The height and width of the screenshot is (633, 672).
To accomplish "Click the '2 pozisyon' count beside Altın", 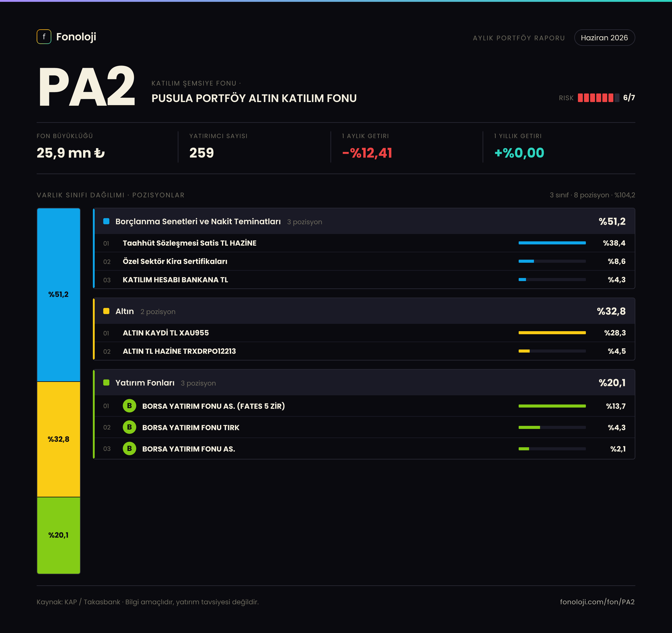I will click(x=158, y=312).
